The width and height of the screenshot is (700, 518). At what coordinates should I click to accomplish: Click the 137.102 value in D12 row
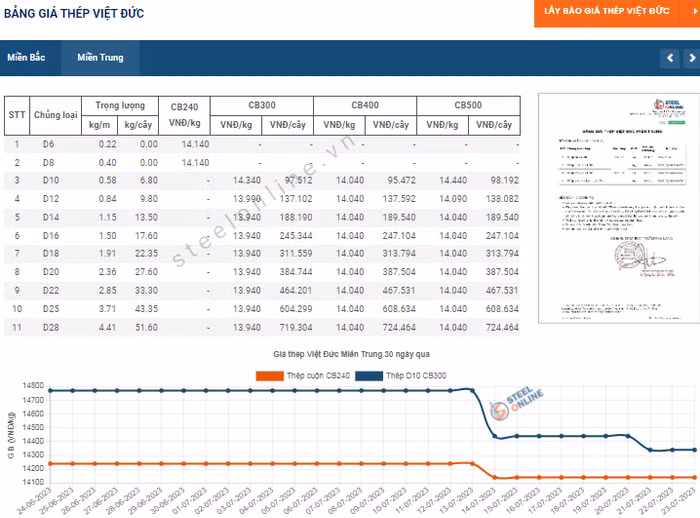coord(296,199)
